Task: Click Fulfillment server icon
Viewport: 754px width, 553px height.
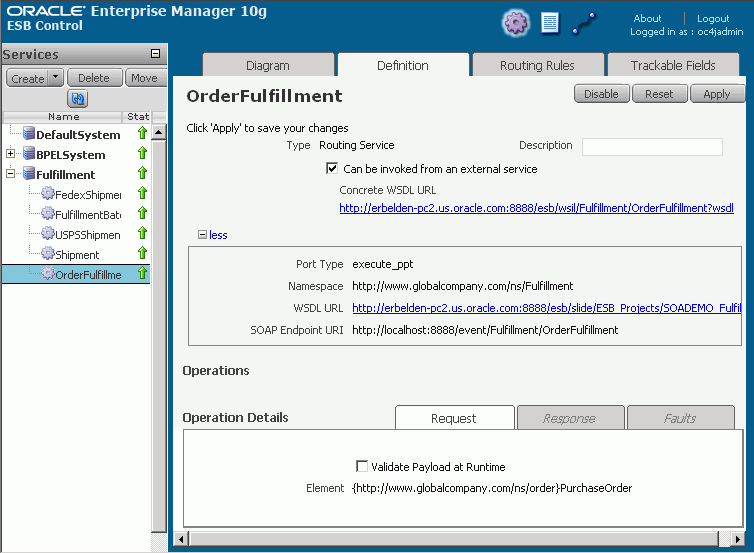Action: pyautogui.click(x=29, y=173)
